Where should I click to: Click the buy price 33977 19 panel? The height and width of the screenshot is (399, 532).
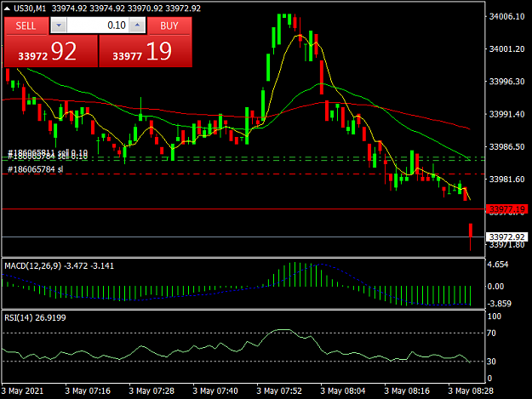pyautogui.click(x=146, y=51)
